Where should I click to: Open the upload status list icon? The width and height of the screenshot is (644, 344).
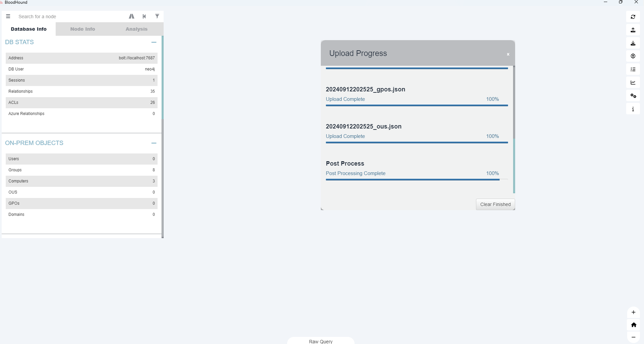(x=633, y=69)
